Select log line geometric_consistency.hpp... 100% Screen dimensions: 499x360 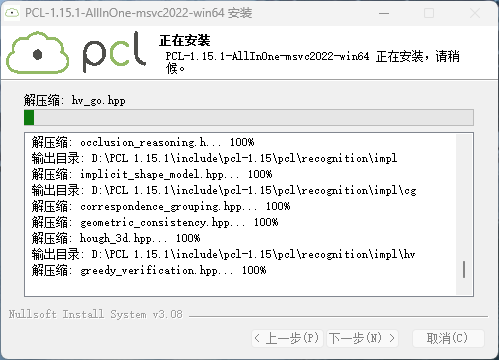click(x=155, y=222)
